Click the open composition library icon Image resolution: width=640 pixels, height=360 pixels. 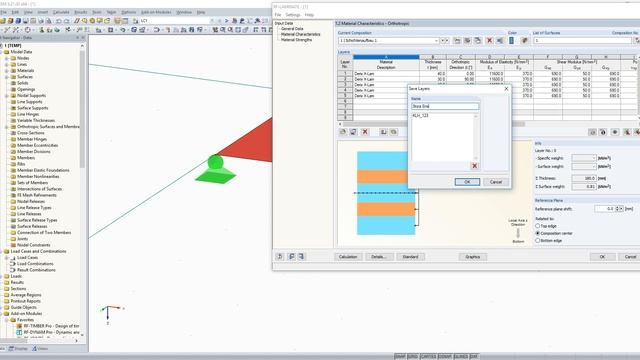pyautogui.click(x=457, y=40)
